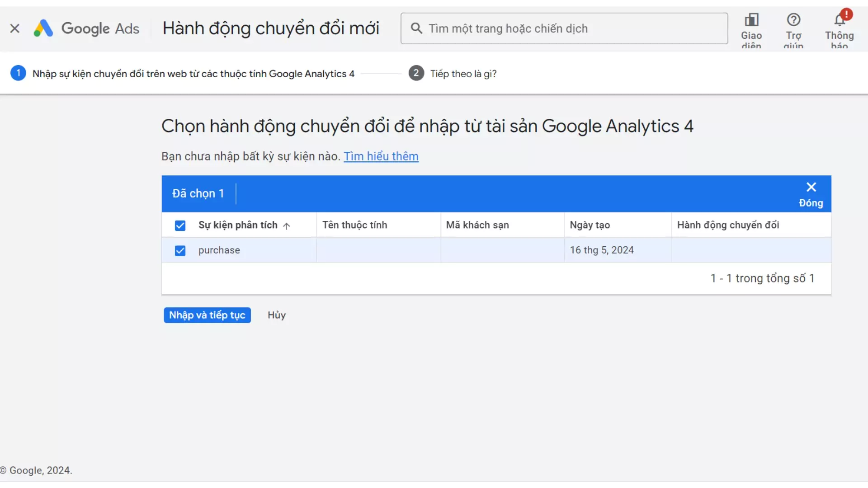Close the new conversion action page
The image size is (868, 488).
point(14,28)
